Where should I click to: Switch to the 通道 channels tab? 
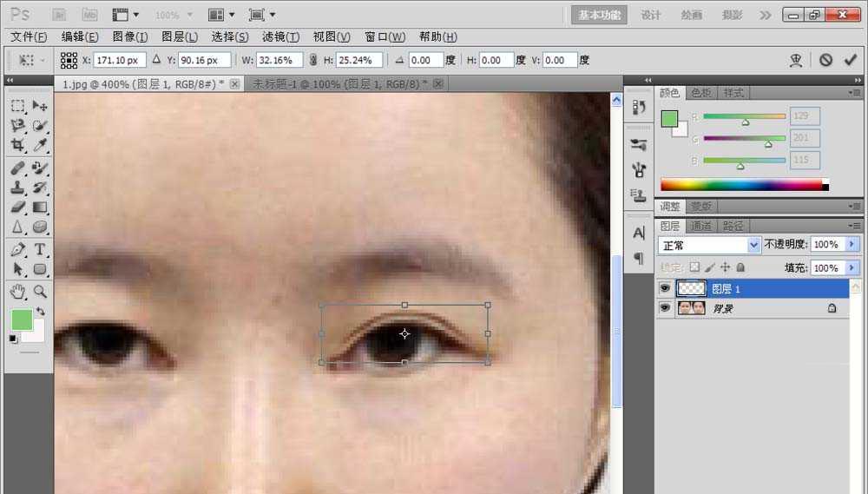click(701, 226)
